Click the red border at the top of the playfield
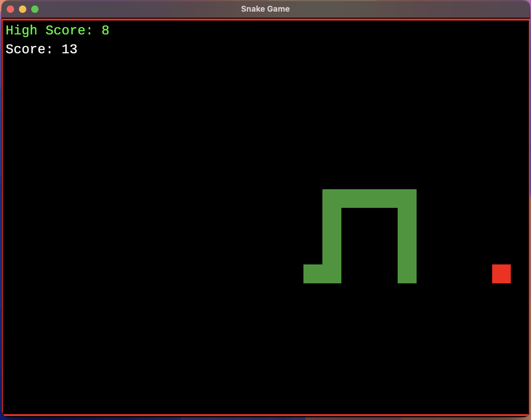This screenshot has height=420, width=531. pyautogui.click(x=265, y=19)
